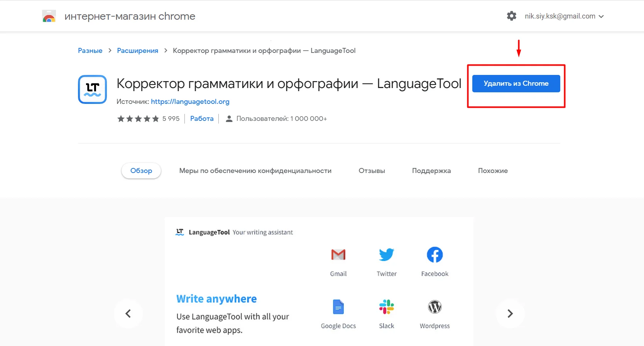Switch to the Похожие tab
Viewport: 644px width, 346px height.
[x=493, y=171]
